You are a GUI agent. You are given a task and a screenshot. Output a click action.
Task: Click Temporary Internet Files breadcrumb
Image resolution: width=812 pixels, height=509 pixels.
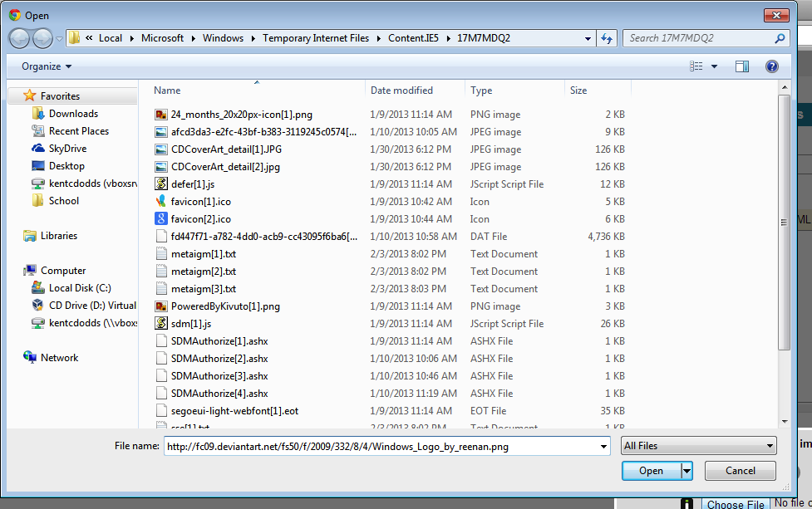[x=316, y=38]
